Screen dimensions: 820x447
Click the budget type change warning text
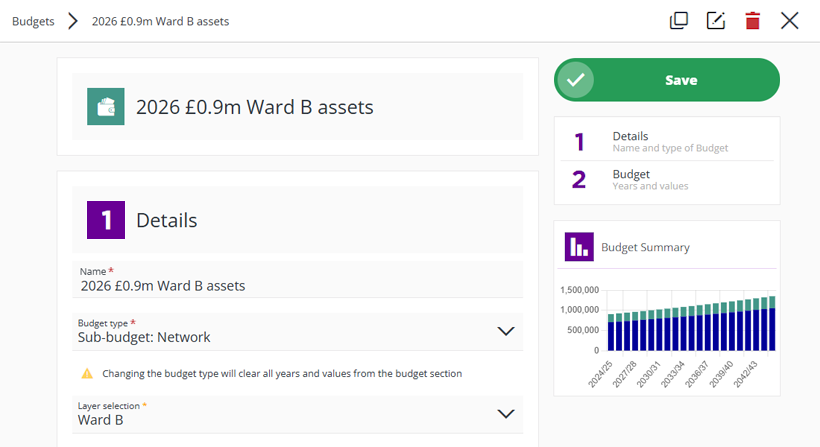tap(282, 374)
